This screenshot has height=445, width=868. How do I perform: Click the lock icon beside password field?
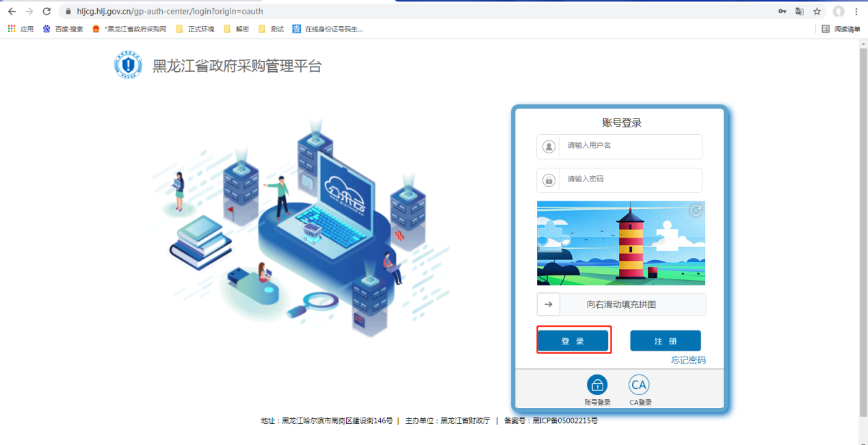pos(549,180)
